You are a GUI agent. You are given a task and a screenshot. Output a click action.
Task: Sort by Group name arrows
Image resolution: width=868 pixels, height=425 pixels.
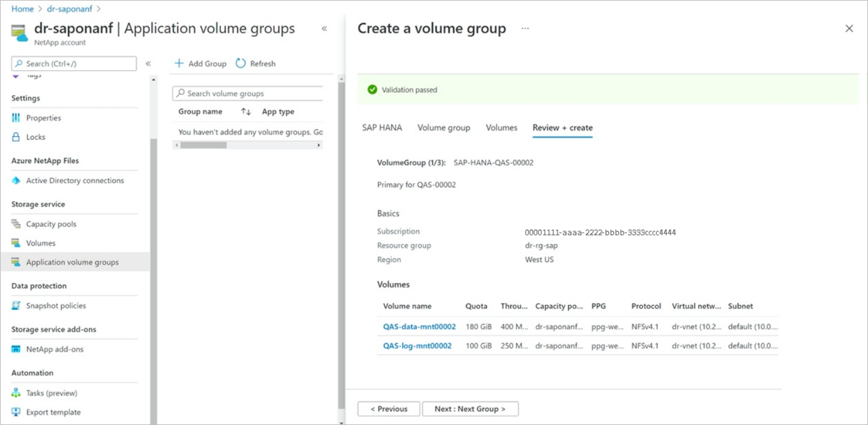246,111
